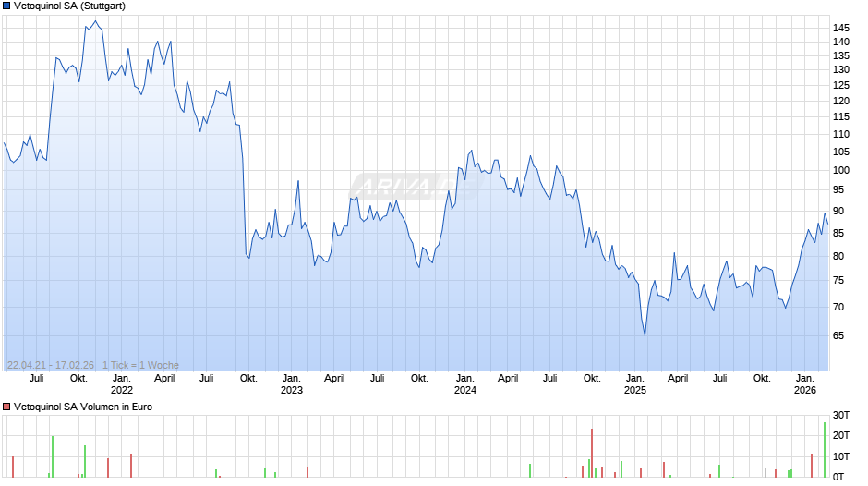868x486 pixels.
Task: Click the volume axis label 10T
Action: pyautogui.click(x=841, y=456)
